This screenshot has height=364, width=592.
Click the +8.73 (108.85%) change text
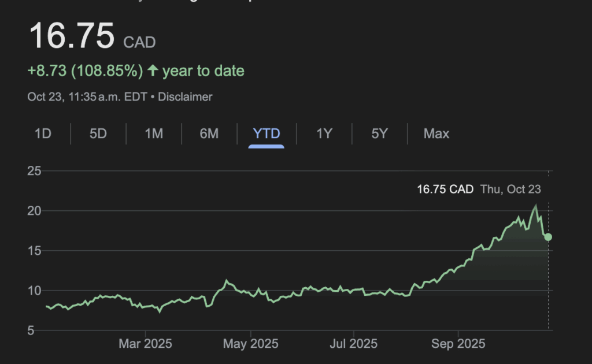point(85,71)
